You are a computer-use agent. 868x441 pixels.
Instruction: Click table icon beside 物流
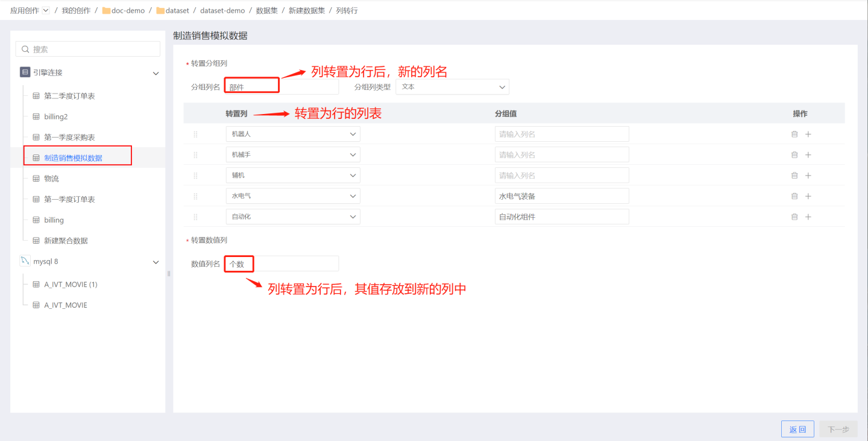tap(36, 179)
